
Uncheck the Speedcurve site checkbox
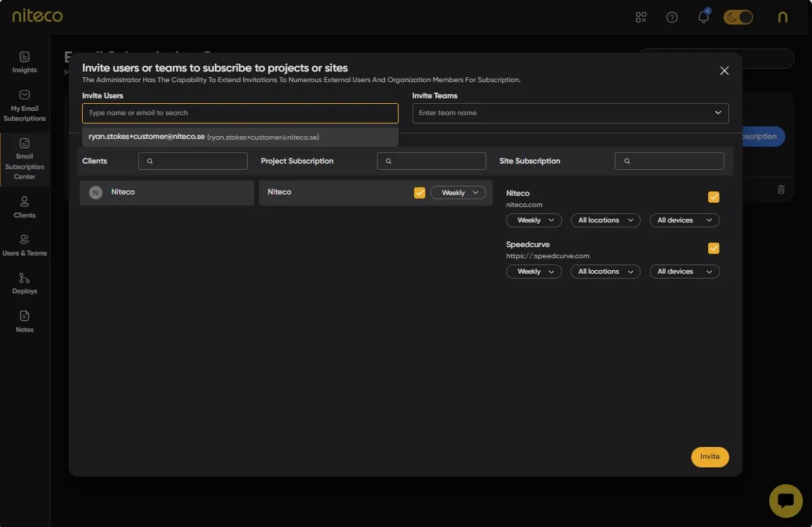[x=714, y=248]
